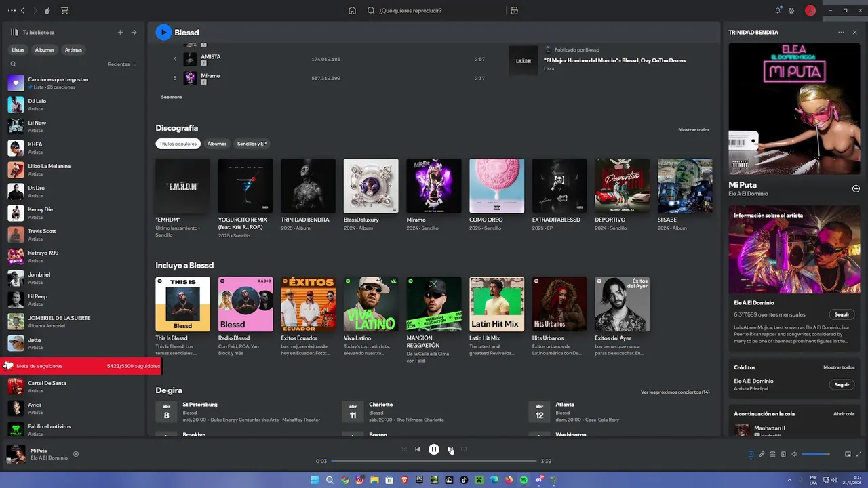Screen dimensions: 868x488
Task: Open Canciones que te gustan list
Action: pos(75,83)
